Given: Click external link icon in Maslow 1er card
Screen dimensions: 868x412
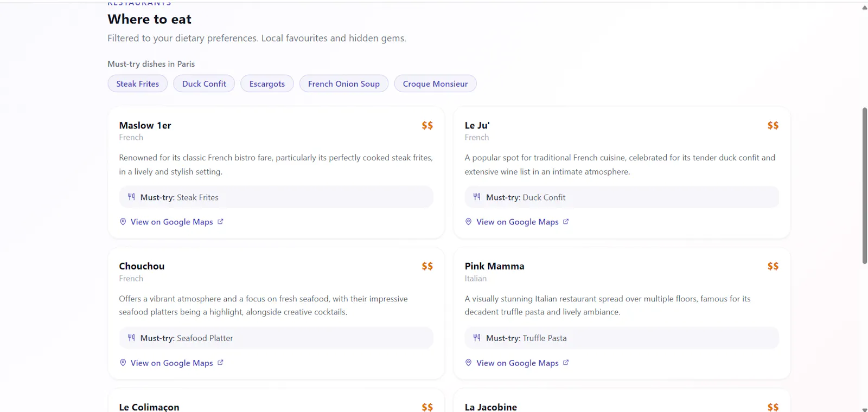Looking at the screenshot, I should (x=220, y=221).
